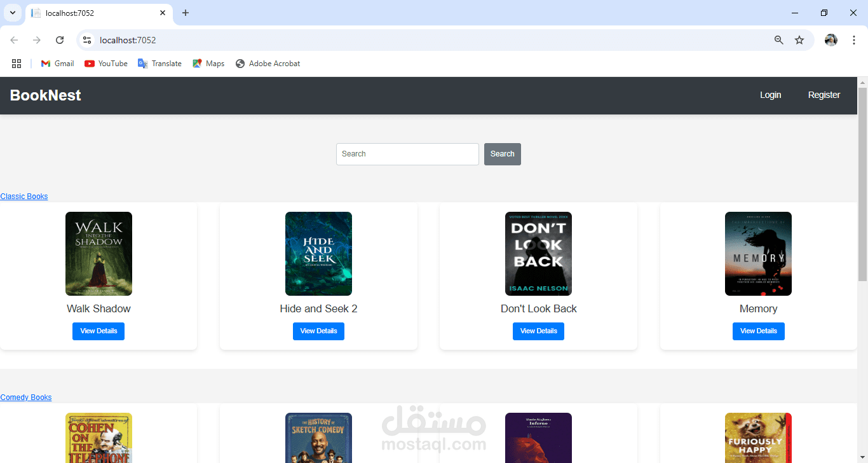Minimize the Chrome window
The image size is (868, 463).
point(795,13)
